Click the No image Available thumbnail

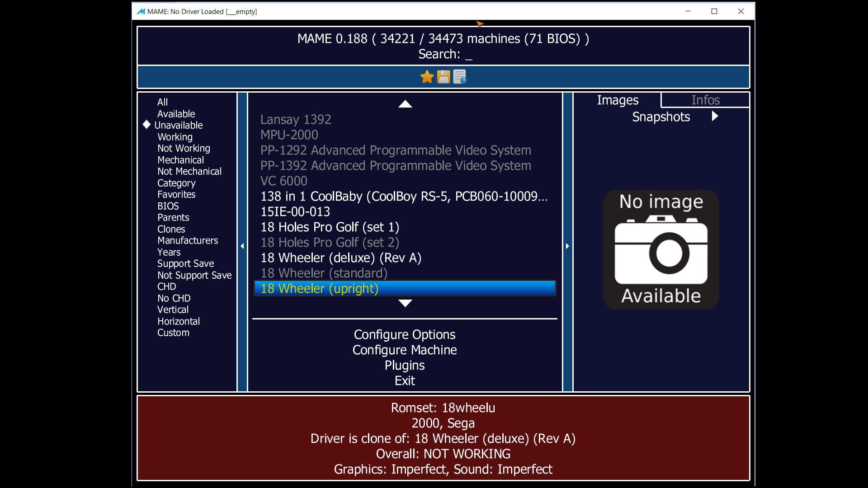click(x=661, y=249)
